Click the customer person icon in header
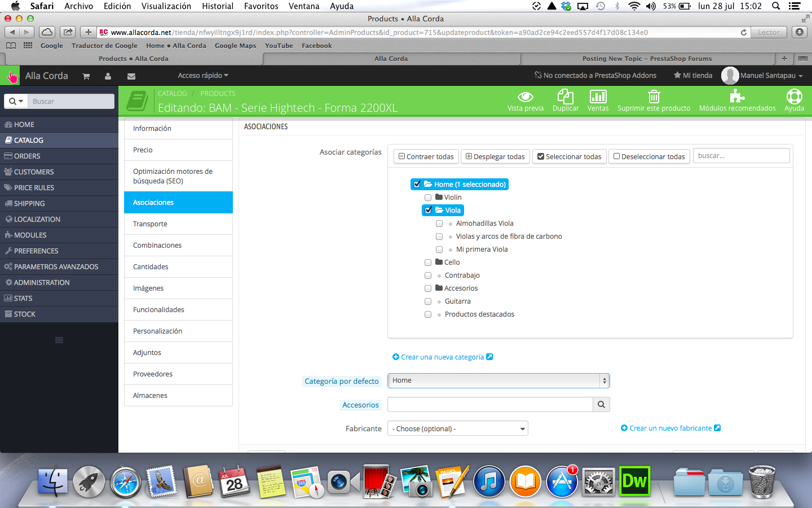 click(x=108, y=76)
